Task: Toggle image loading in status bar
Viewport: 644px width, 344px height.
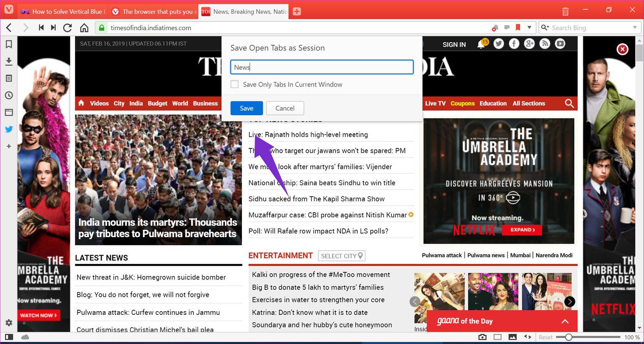Action: click(x=513, y=337)
